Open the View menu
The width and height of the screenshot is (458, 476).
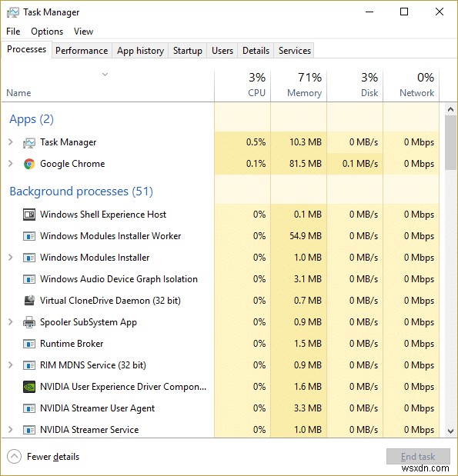[84, 32]
